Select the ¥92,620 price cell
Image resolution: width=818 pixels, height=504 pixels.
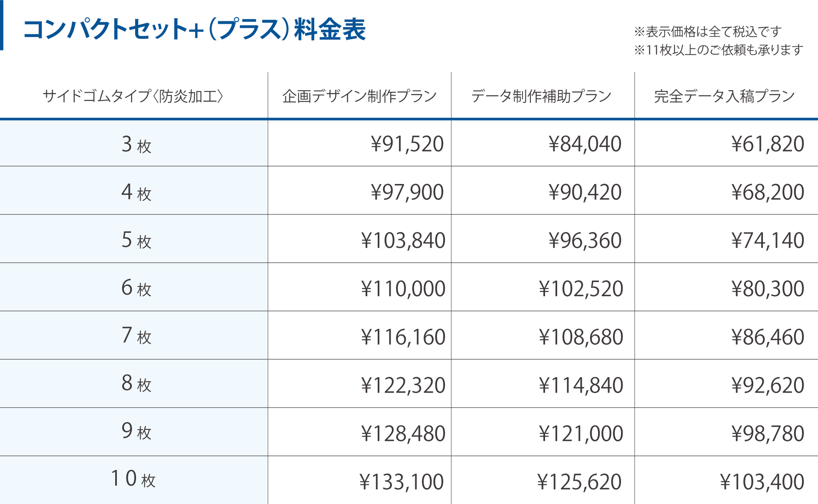768,385
